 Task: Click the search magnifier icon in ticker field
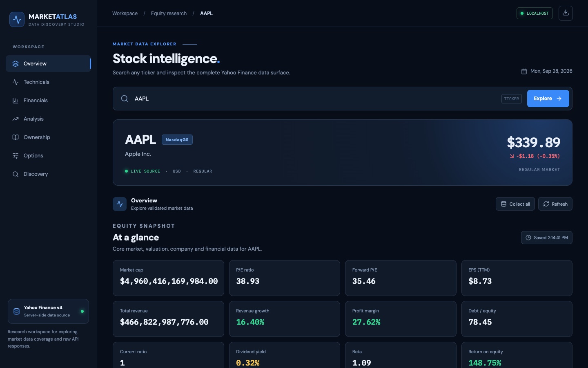125,99
